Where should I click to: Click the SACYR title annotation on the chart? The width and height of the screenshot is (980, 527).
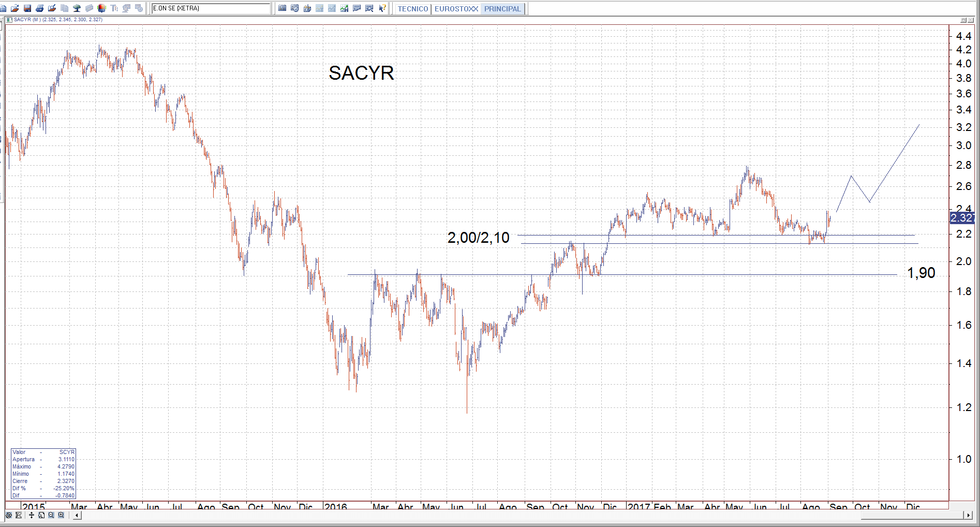tap(361, 73)
